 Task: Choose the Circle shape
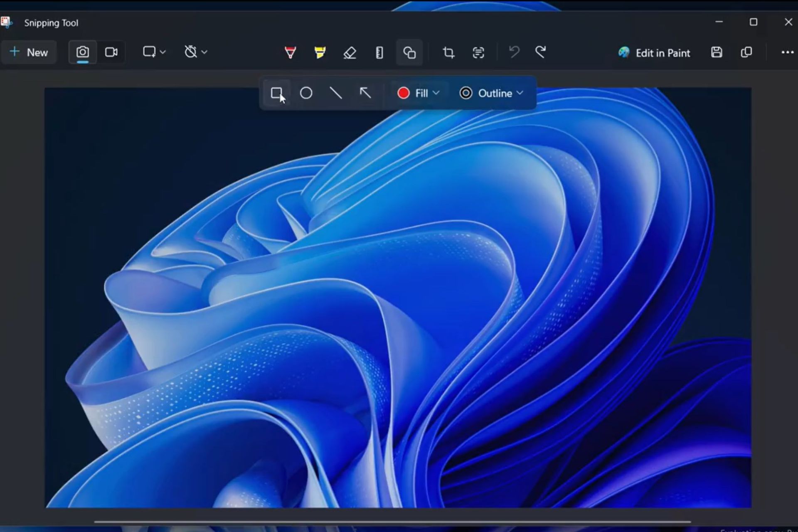pyautogui.click(x=306, y=93)
